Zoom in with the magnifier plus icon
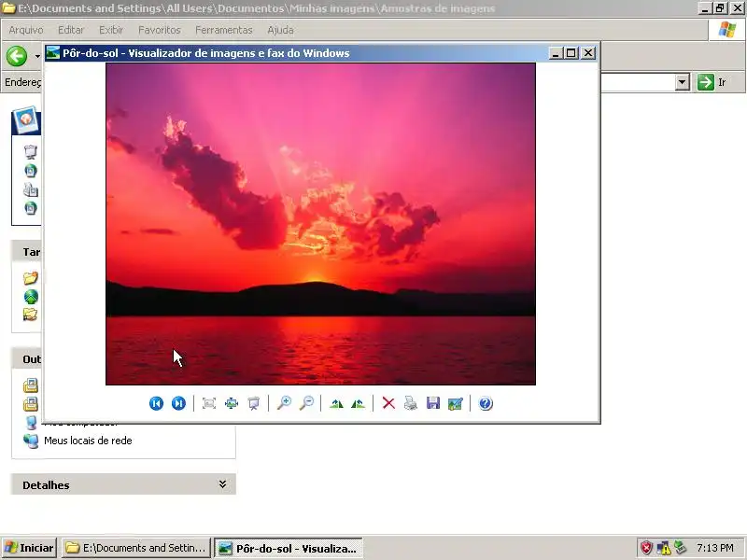This screenshot has height=560, width=747. [285, 403]
